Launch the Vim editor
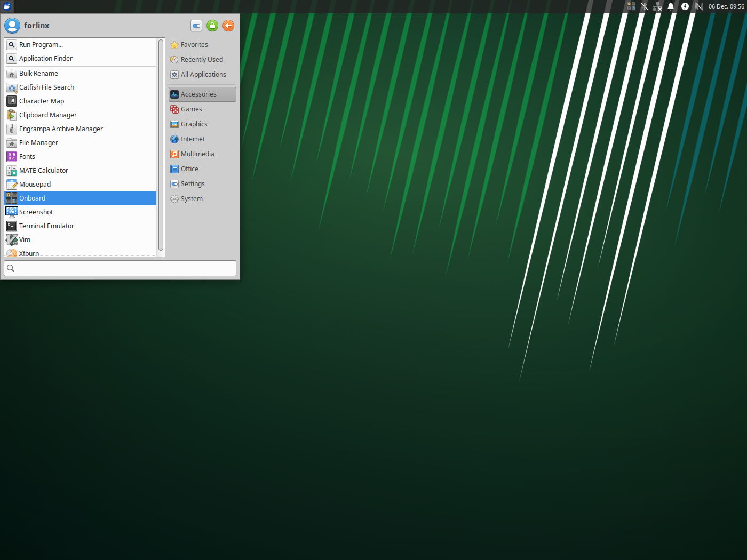 [x=81, y=240]
